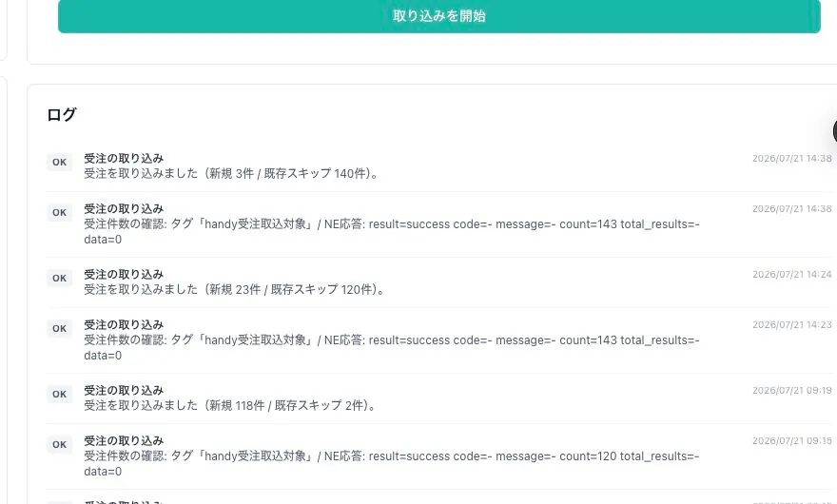Image resolution: width=837 pixels, height=504 pixels.
Task: Click OK badge of 新規 3件 log entry
Action: click(59, 163)
